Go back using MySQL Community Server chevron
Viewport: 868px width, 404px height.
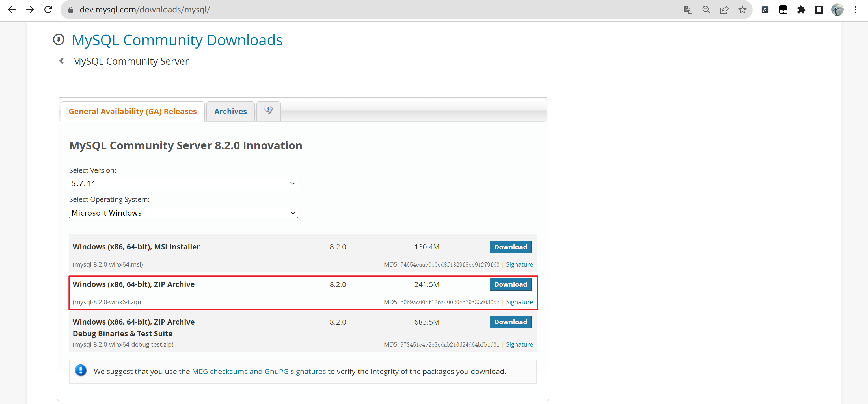(x=62, y=61)
